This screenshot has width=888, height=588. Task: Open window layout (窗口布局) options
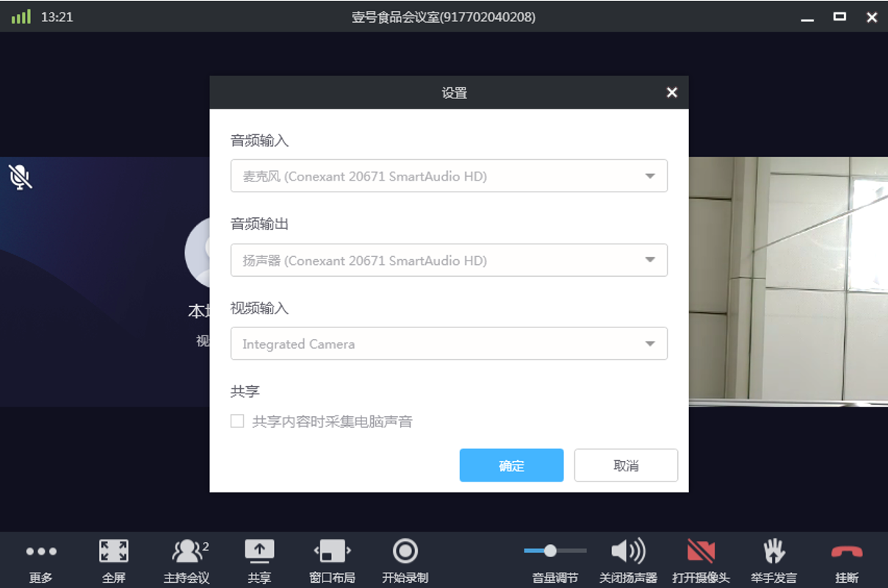[332, 551]
